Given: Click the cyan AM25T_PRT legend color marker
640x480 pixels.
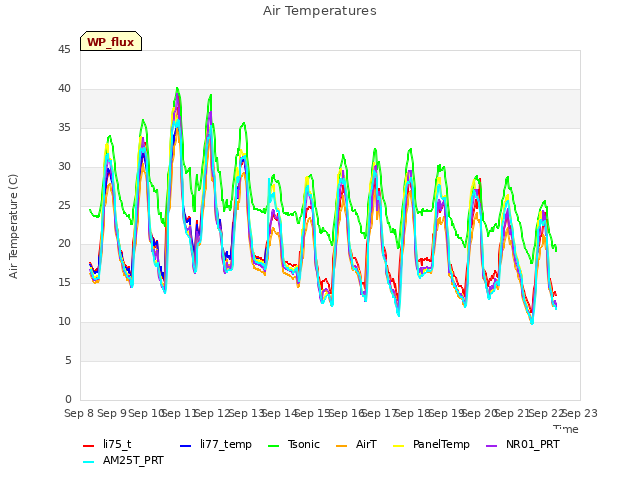Looking at the screenshot, I should tap(89, 462).
